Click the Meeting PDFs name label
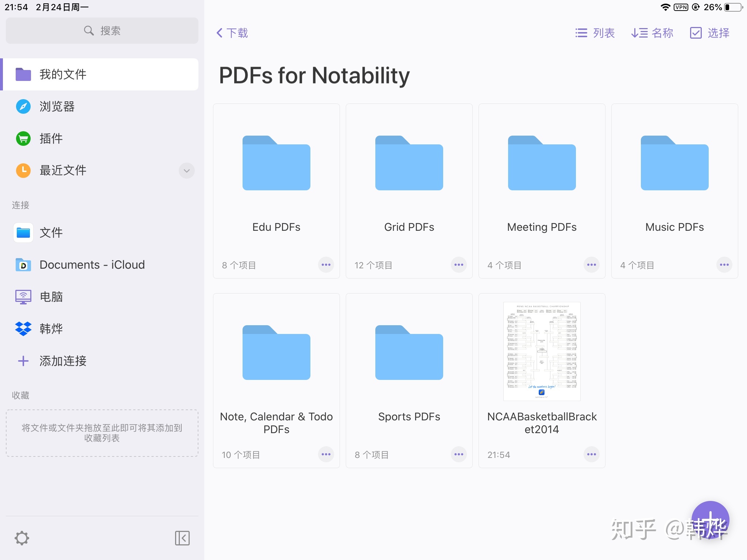This screenshot has height=560, width=747. (x=542, y=227)
